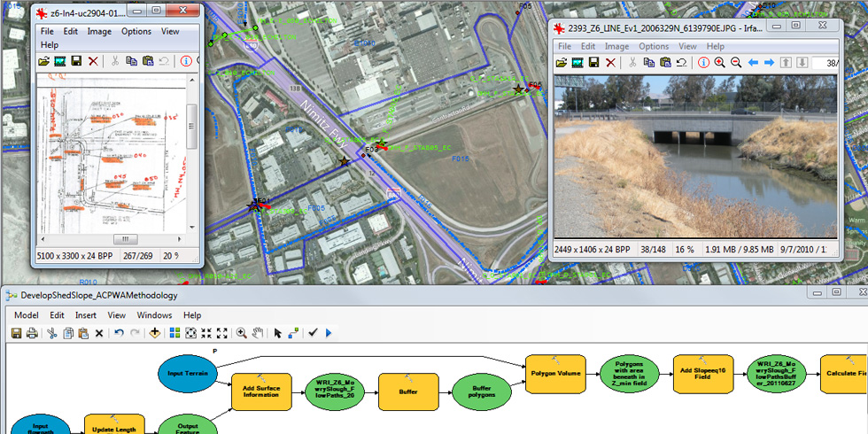Paste image in z6-ln4 IrfanView window
This screenshot has height=434, width=868.
coord(148,61)
